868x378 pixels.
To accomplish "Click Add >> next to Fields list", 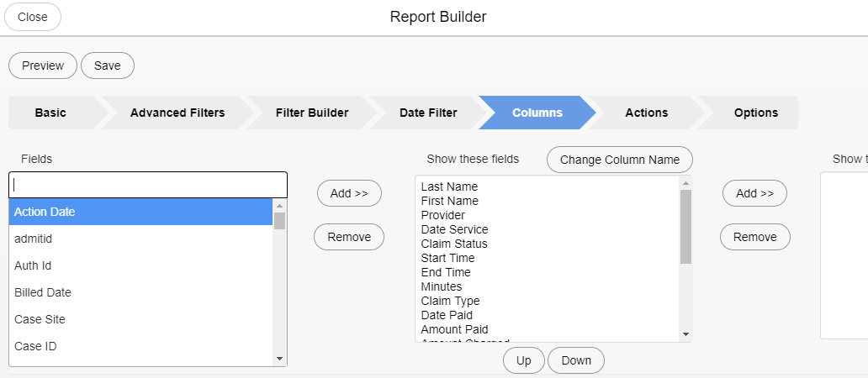I will tap(349, 193).
